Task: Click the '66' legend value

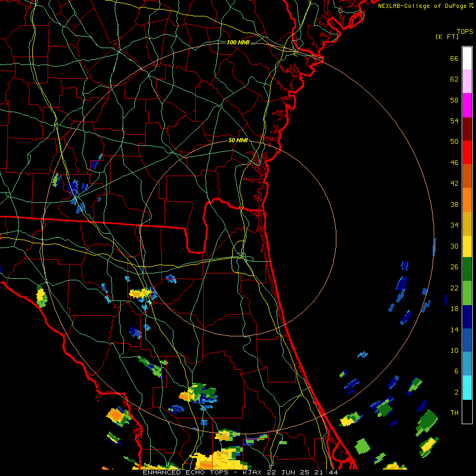Action: (x=454, y=58)
